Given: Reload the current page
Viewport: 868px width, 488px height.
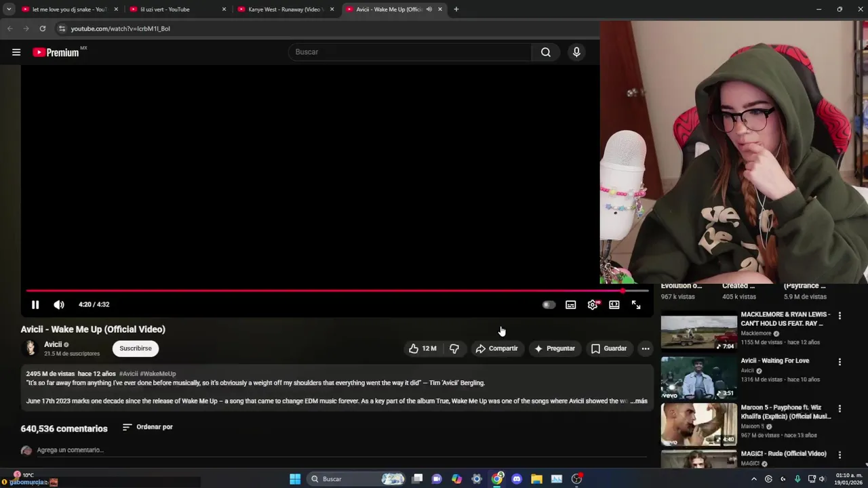Looking at the screenshot, I should pyautogui.click(x=42, y=28).
